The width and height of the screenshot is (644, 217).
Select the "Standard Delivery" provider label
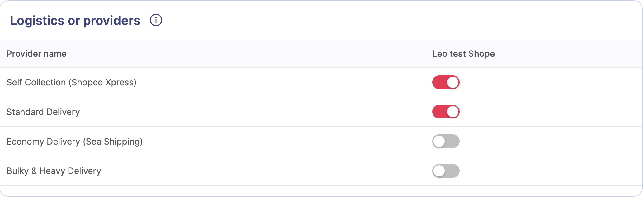(x=43, y=112)
